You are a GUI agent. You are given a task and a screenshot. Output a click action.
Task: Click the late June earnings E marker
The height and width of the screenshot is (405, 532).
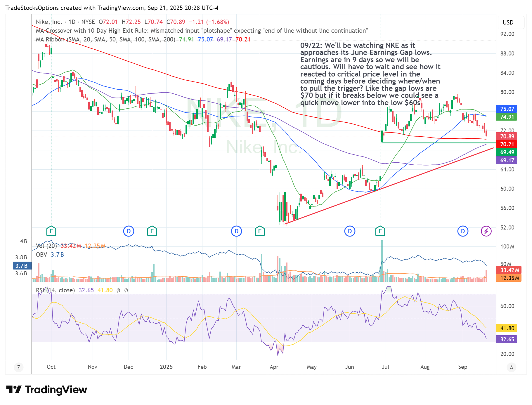click(380, 232)
